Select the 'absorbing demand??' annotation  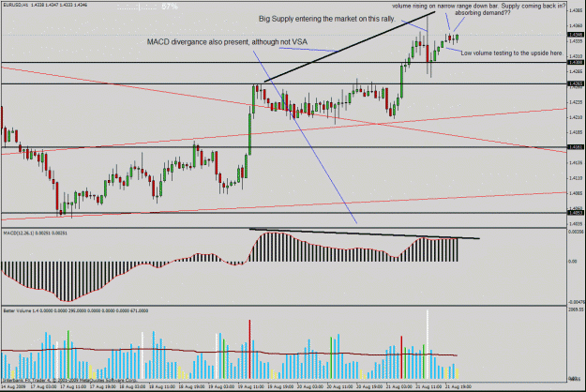(483, 13)
